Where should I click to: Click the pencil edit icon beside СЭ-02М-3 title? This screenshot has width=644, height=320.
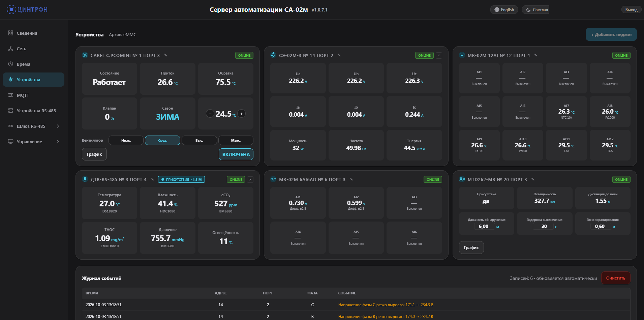coord(339,55)
